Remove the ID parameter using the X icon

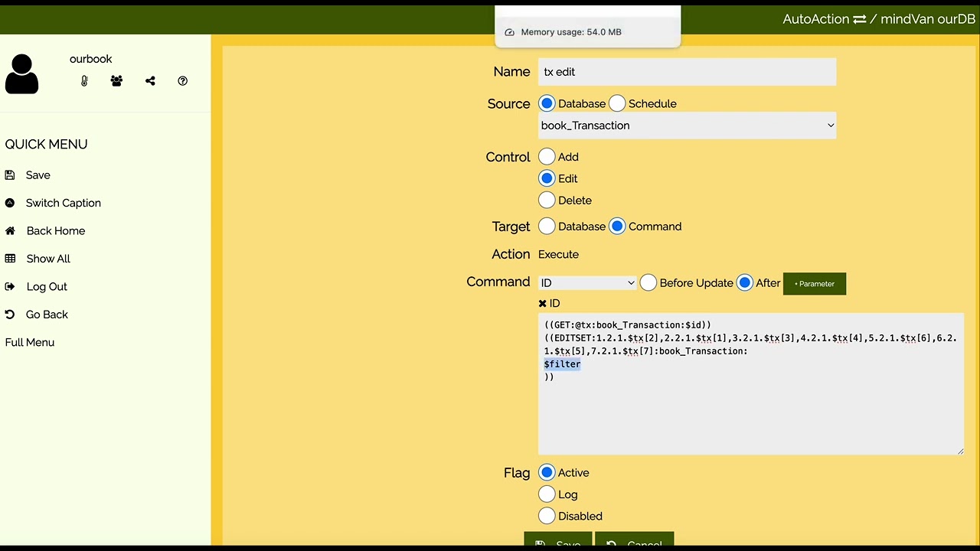click(x=543, y=304)
